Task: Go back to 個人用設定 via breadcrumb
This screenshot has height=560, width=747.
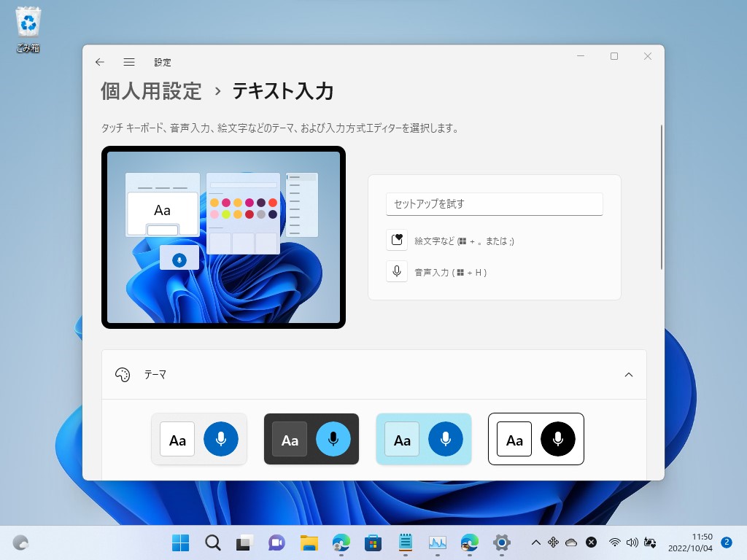Action: (x=151, y=92)
